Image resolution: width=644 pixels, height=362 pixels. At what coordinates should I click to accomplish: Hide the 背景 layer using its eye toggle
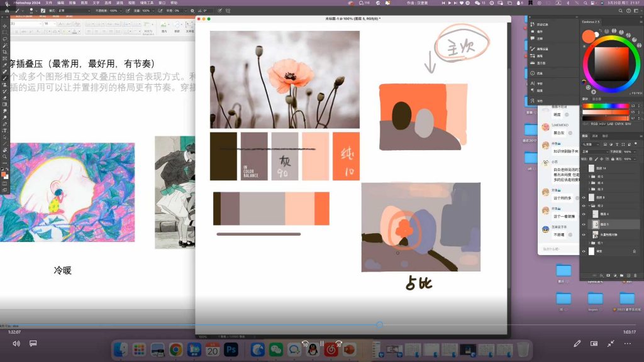(584, 251)
